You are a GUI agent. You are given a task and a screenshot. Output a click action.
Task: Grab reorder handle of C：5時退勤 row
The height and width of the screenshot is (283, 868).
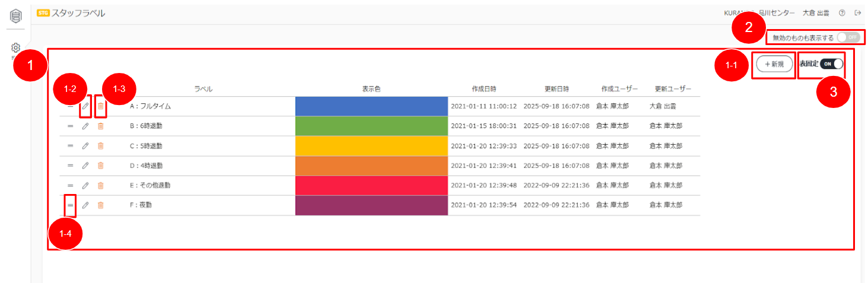[x=70, y=146]
